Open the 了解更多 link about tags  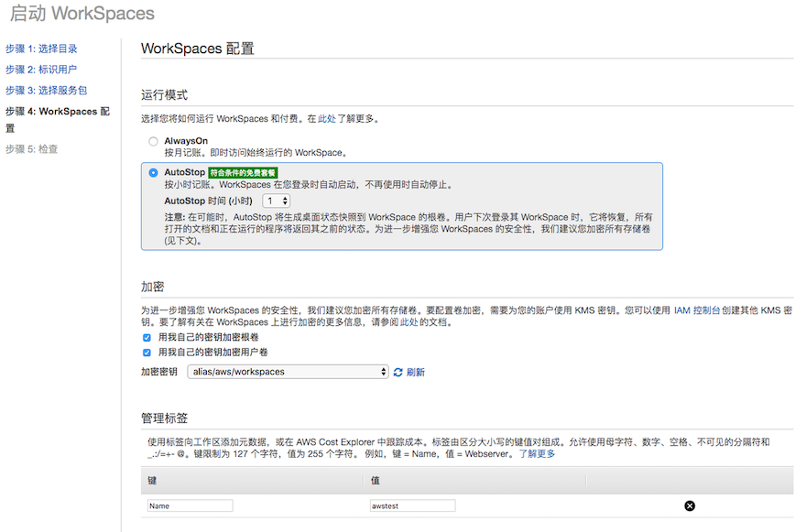pos(537,454)
